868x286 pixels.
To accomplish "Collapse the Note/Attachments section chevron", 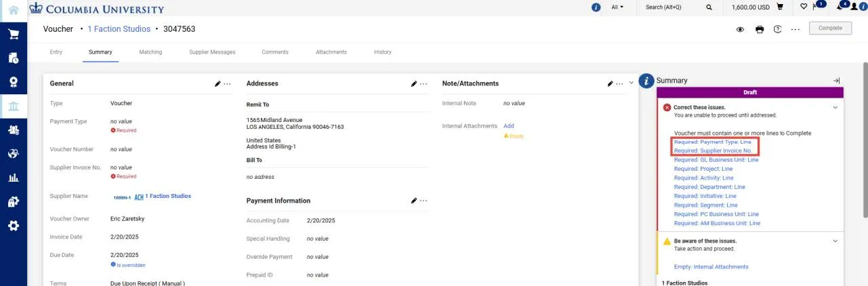I will 632,83.
